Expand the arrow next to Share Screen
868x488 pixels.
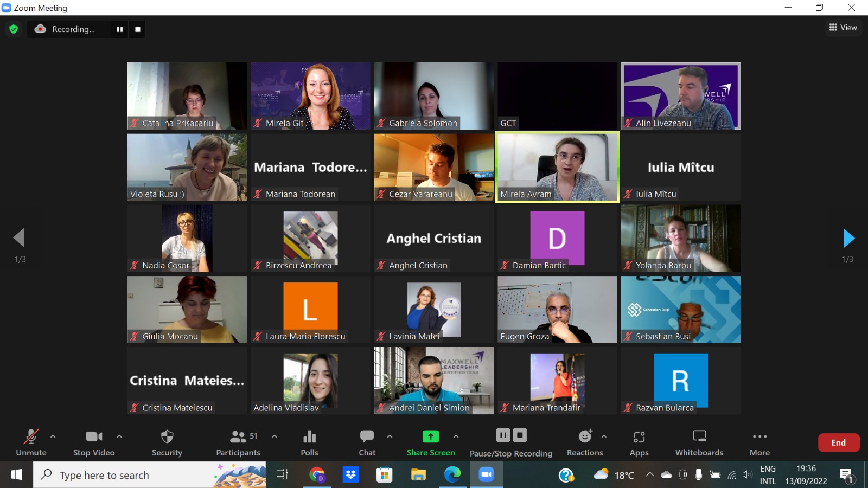click(x=456, y=436)
